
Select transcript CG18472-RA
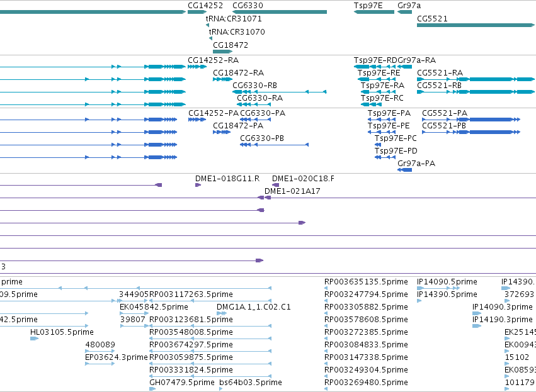click(x=238, y=73)
